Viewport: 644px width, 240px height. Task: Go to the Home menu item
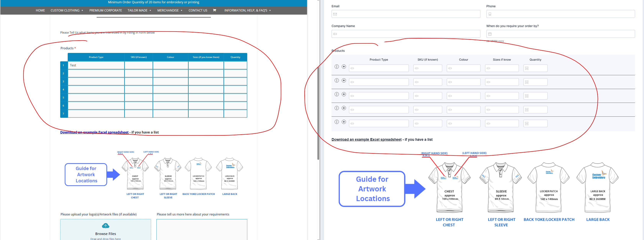click(40, 10)
